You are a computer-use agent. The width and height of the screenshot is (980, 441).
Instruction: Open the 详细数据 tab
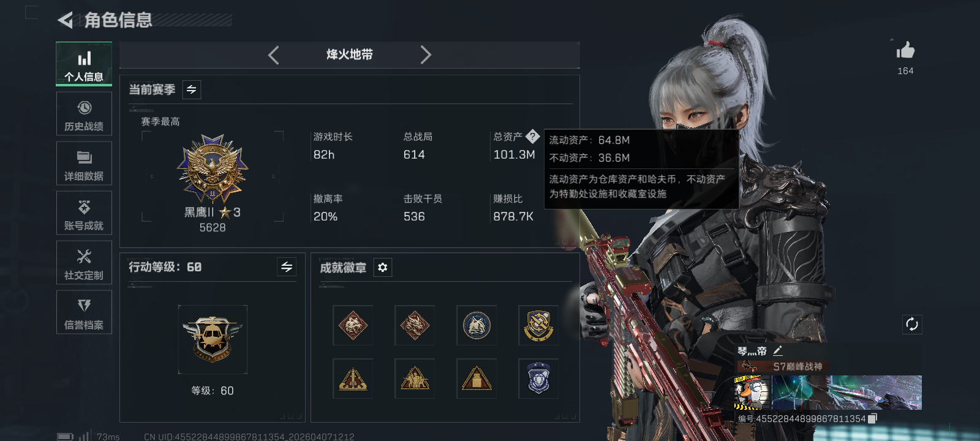click(x=84, y=164)
